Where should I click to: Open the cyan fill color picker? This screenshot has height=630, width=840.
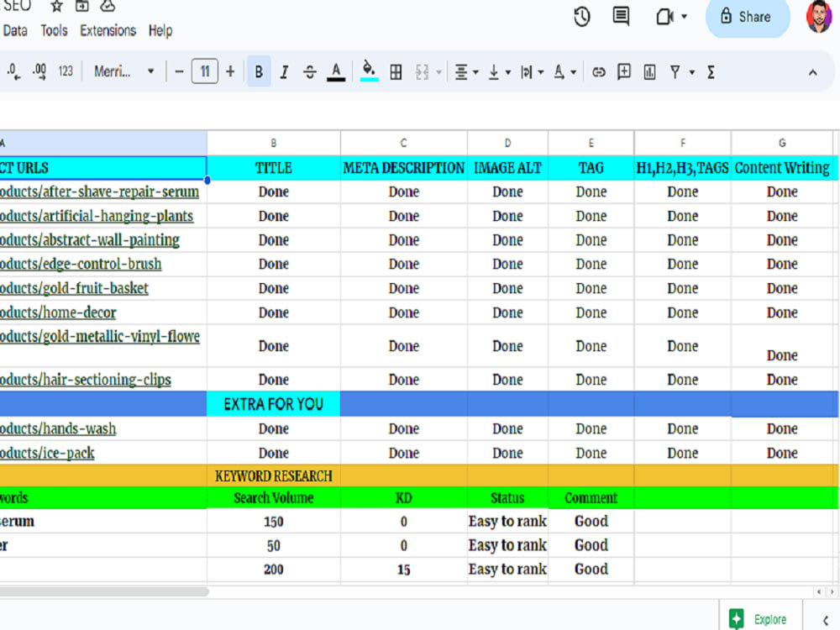point(369,71)
